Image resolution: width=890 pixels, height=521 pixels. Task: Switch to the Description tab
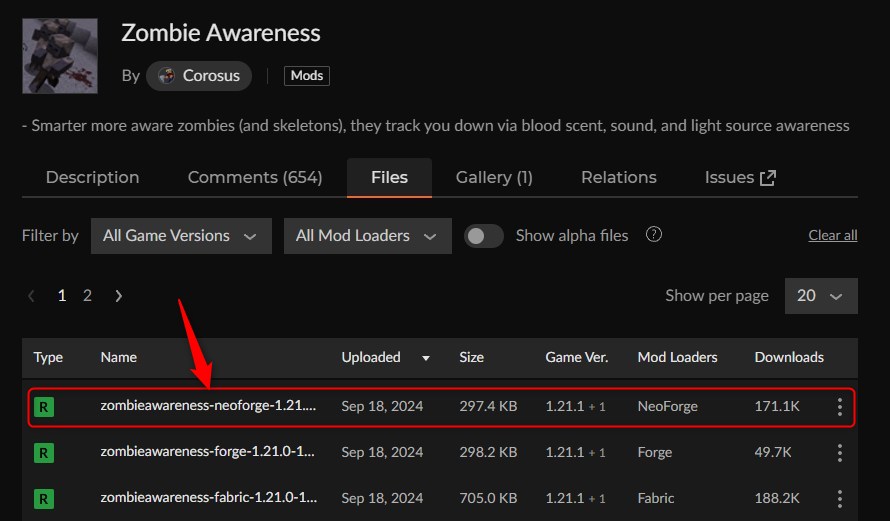[x=93, y=178]
